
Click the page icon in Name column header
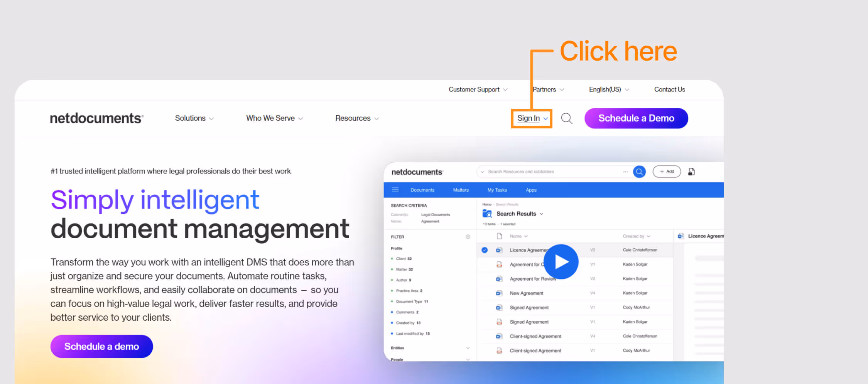pyautogui.click(x=499, y=236)
